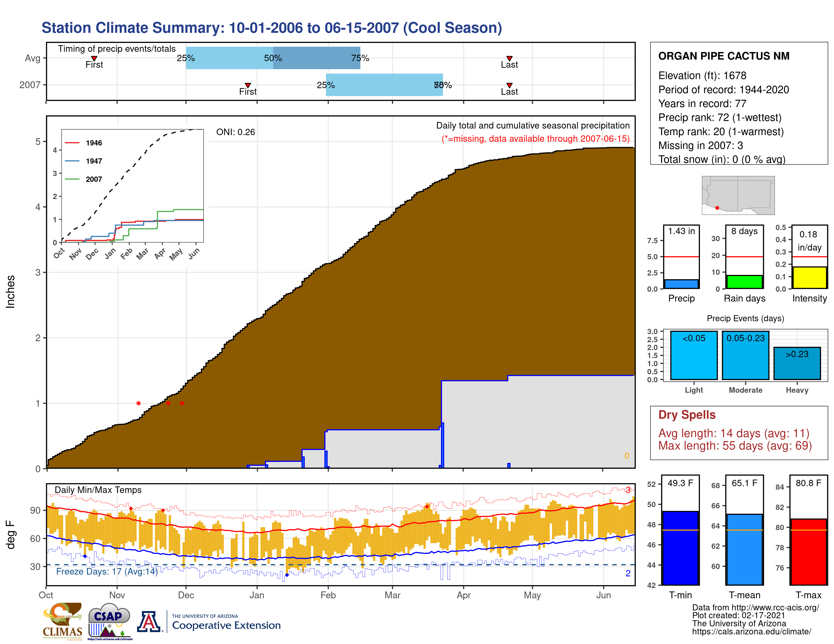
Task: Click the Jan label on the bottom axis
Action: [x=257, y=595]
